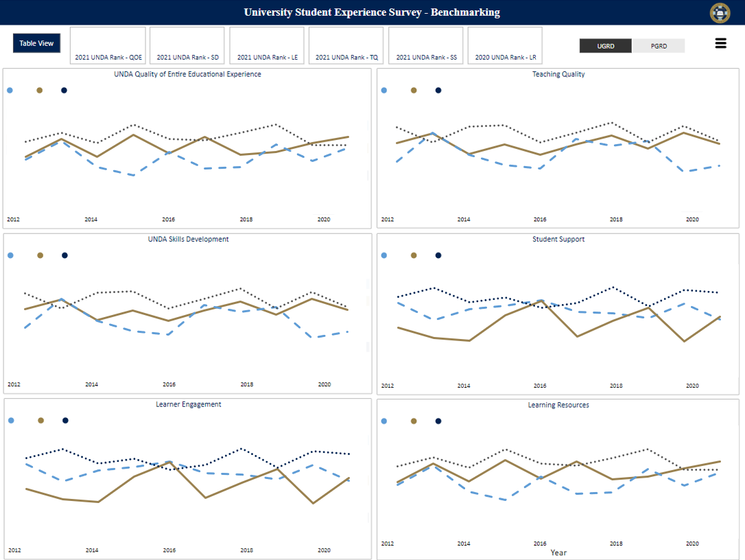The image size is (745, 560).
Task: Select the UGRD toggle option
Action: pos(605,46)
